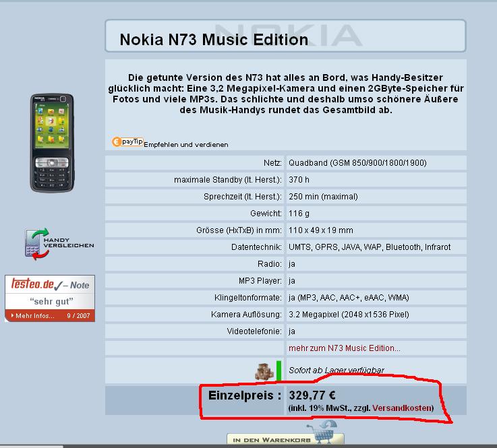497x448 pixels.
Task: Click the Einzelpreis 329,77 € price
Action: pos(312,395)
